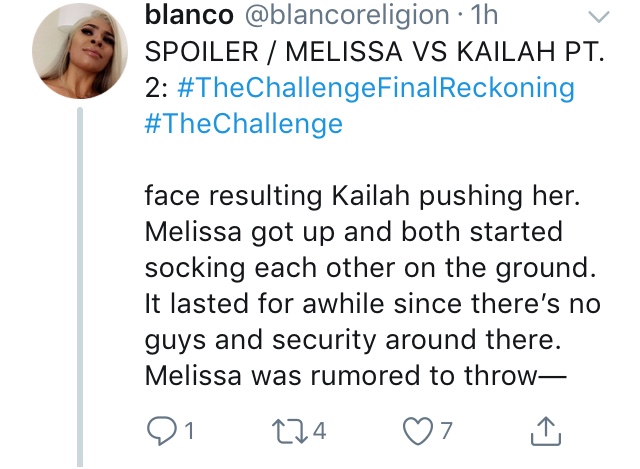
Task: Click the text 'guys and security around there.'
Action: 353,340
